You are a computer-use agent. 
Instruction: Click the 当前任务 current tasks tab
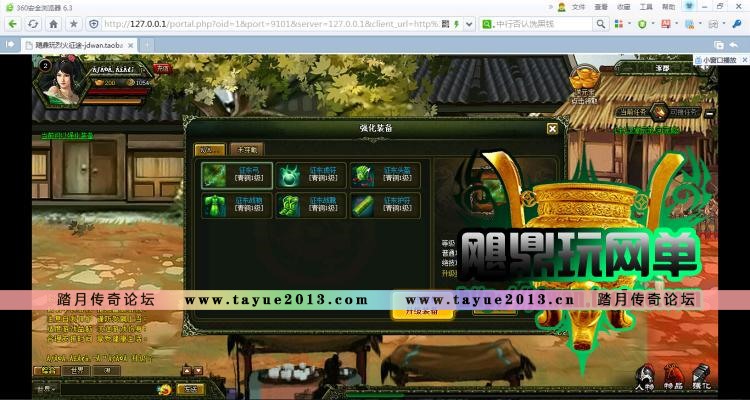pos(633,112)
